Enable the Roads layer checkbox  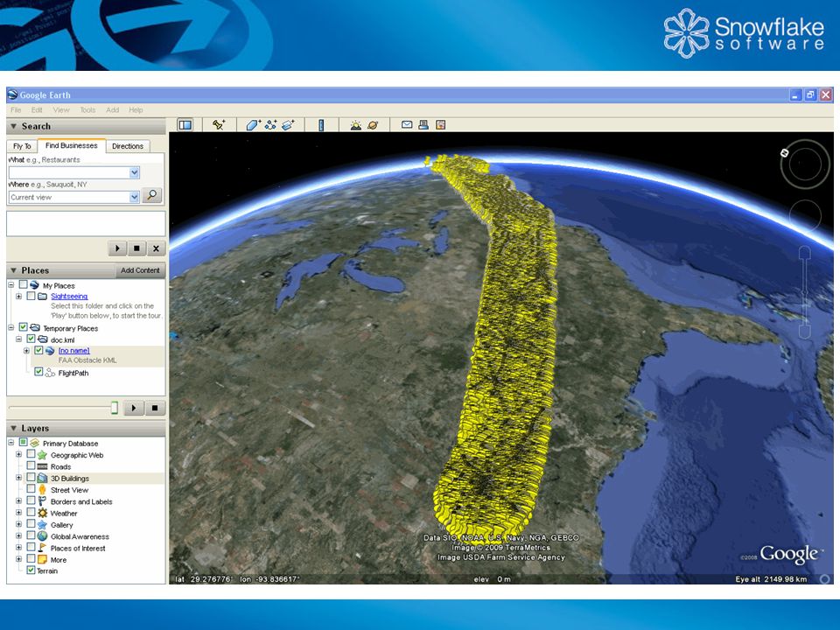[x=31, y=465]
